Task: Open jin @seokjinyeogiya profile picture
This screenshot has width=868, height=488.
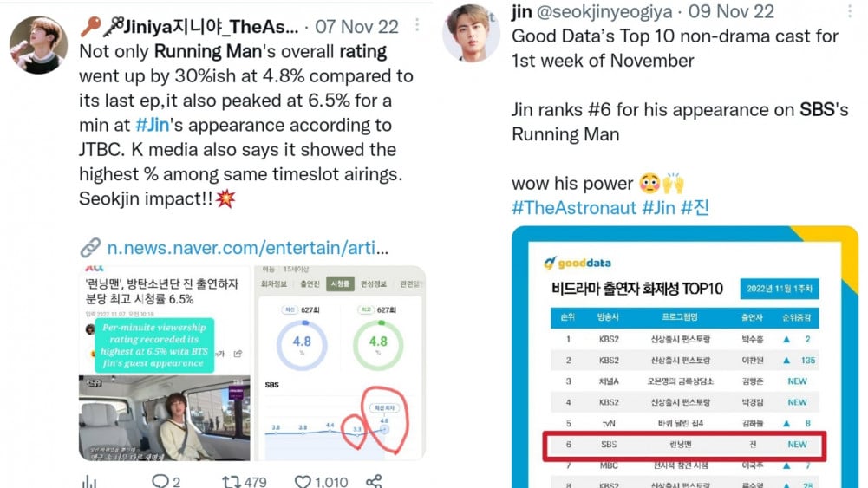Action: pos(471,33)
